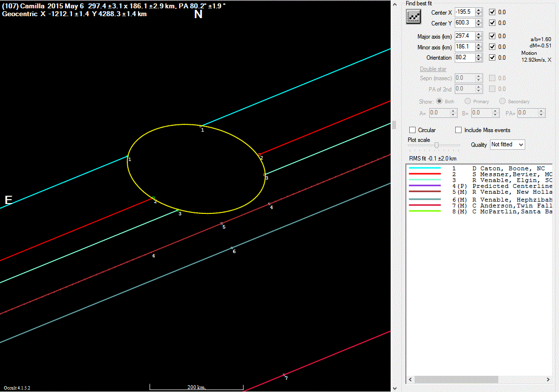Click the PA= input field under Show
Viewport: 559px width, 392px height.
point(527,113)
